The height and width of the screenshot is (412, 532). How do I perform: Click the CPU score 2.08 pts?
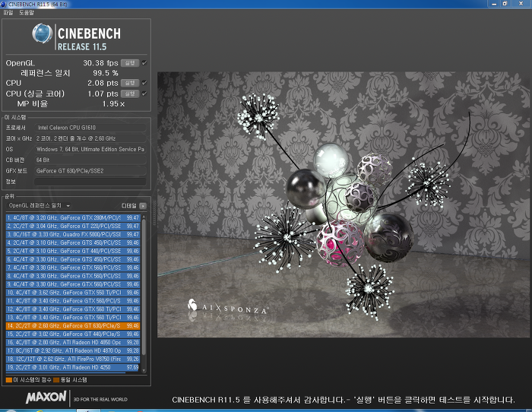[x=103, y=83]
